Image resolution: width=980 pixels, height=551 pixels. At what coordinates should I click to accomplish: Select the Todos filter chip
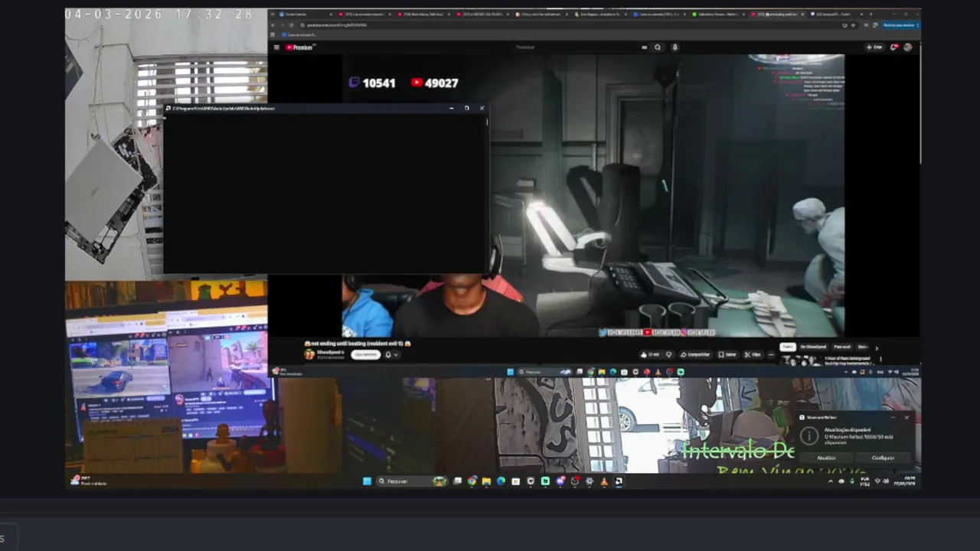787,347
